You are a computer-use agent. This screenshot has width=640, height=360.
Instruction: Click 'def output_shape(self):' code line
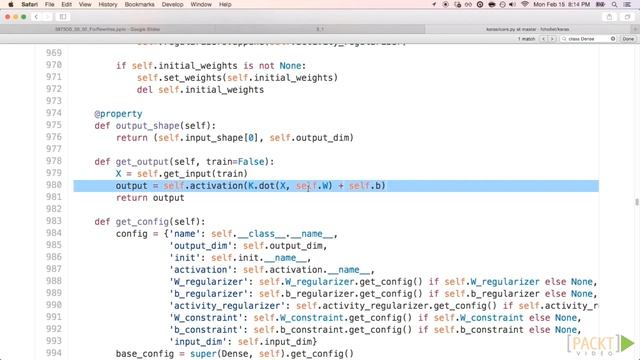(x=155, y=126)
